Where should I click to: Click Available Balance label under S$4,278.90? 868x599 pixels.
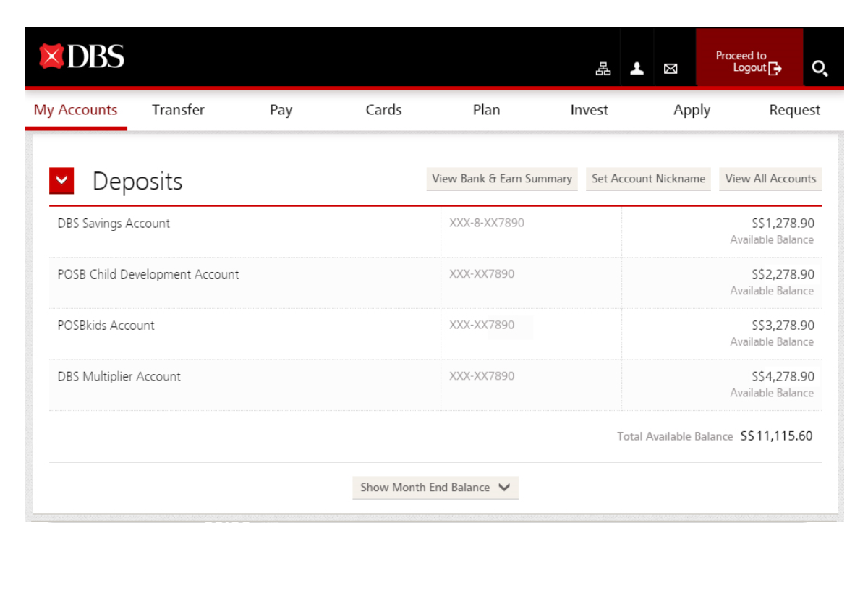(772, 393)
